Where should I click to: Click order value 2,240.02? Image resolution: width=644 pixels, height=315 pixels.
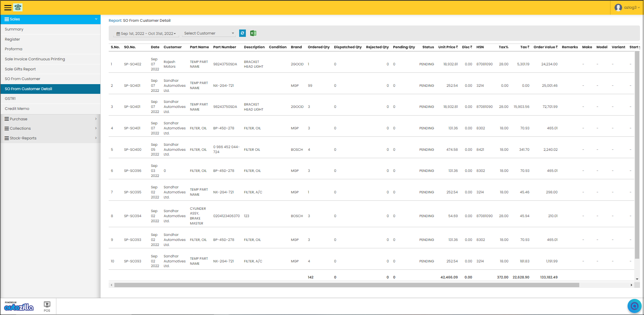point(550,150)
